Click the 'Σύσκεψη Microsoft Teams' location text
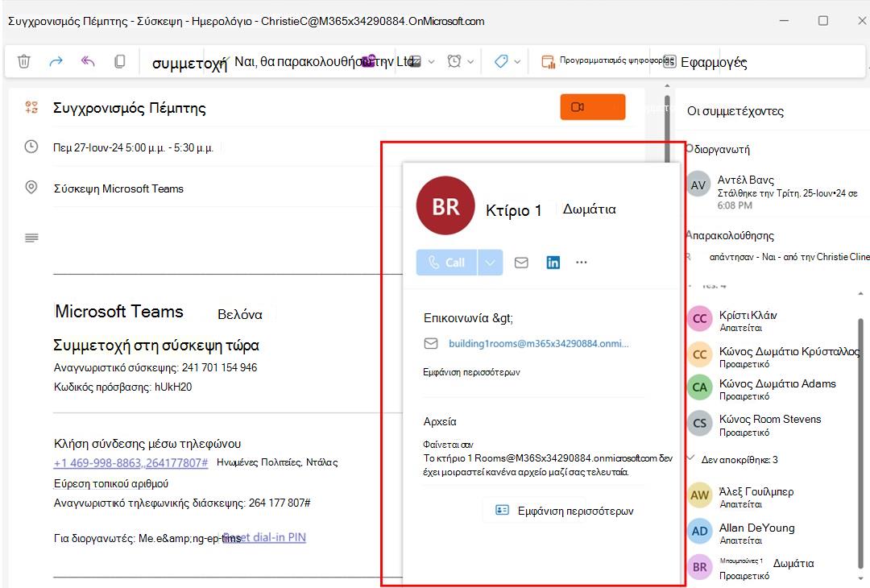The image size is (870, 588). (x=118, y=188)
